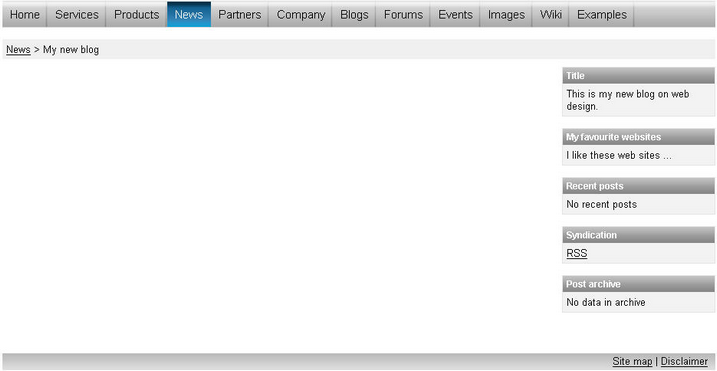This screenshot has height=371, width=717.
Task: Click the 'Recent posts' panel header
Action: coord(638,186)
